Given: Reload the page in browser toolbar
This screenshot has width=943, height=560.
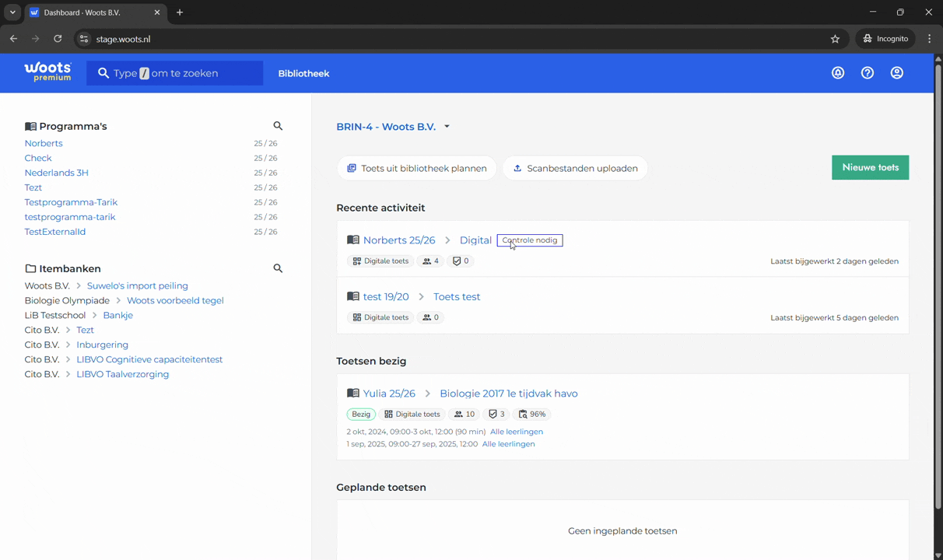Looking at the screenshot, I should point(58,39).
